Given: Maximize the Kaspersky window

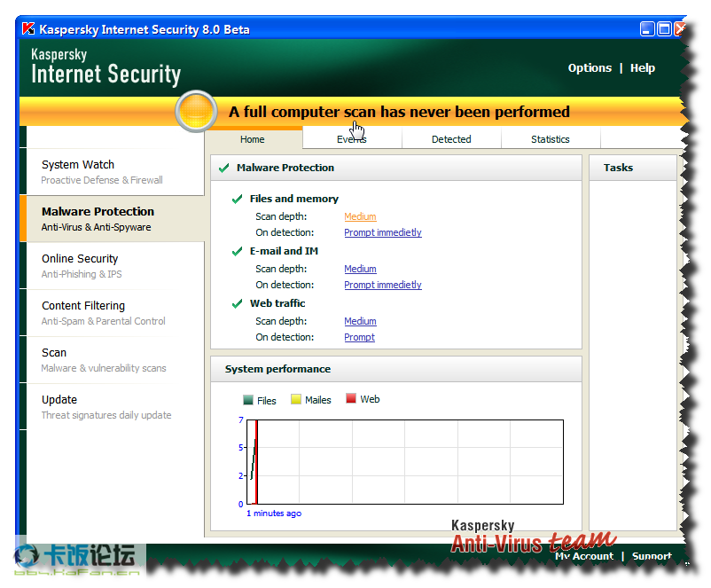Looking at the screenshot, I should click(664, 29).
